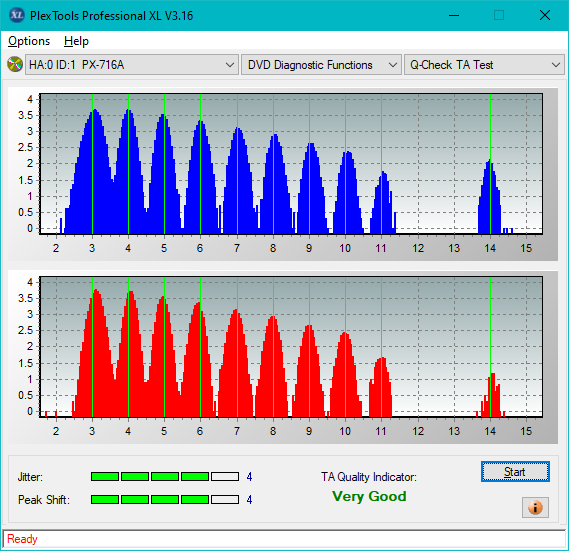Click the disc drive icon beside PX-716A

tap(15, 65)
